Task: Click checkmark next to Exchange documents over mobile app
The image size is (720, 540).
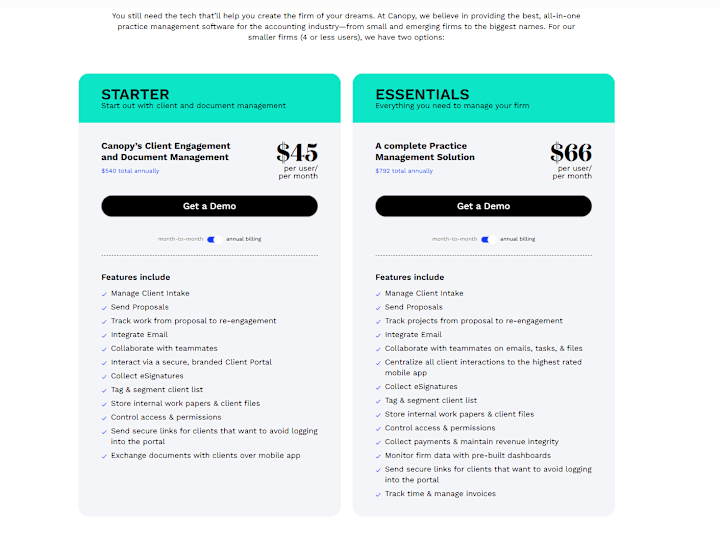Action: [104, 456]
